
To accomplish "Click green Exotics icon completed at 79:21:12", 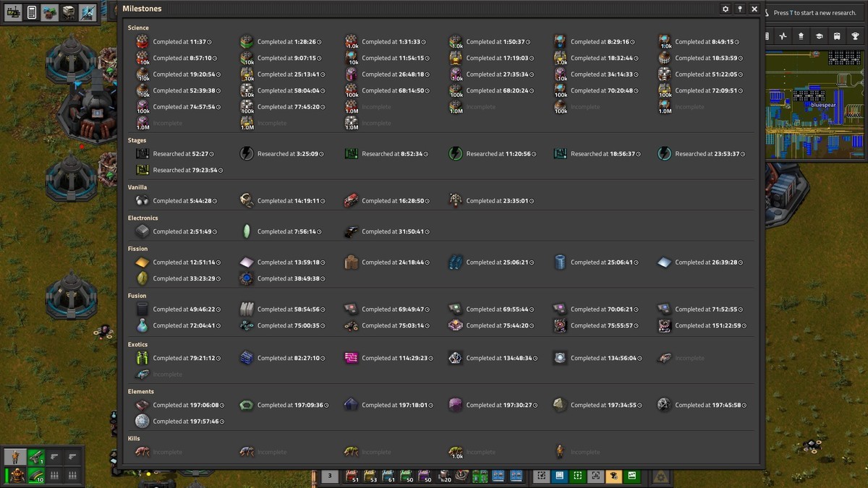I will (x=142, y=358).
